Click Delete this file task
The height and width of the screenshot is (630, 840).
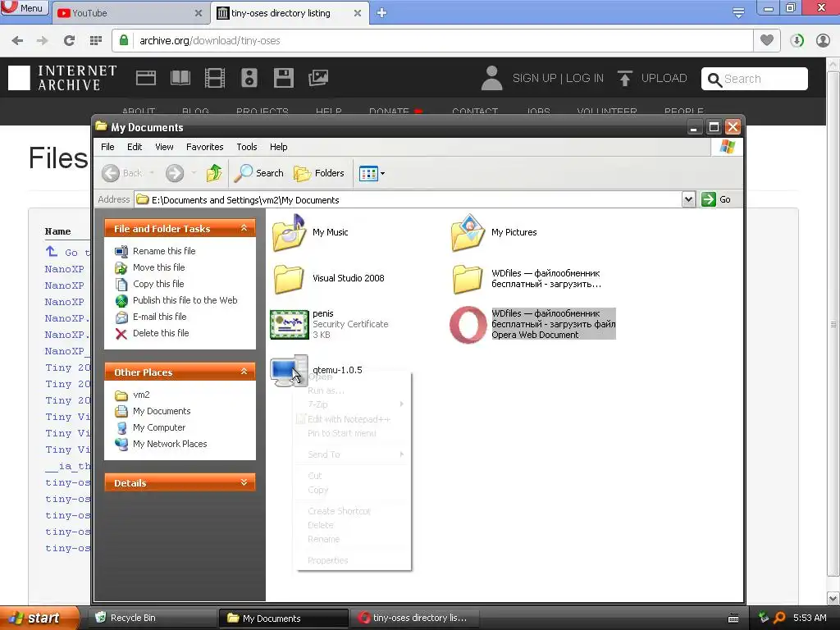click(x=161, y=333)
